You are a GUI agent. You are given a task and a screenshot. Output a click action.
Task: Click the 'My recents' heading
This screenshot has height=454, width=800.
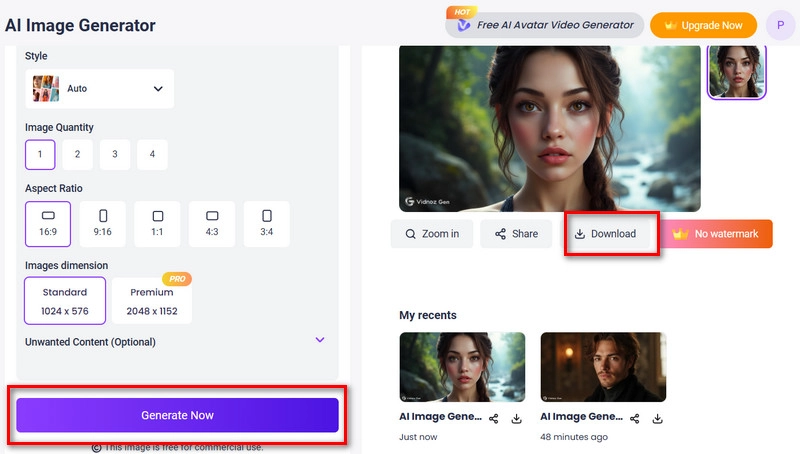pos(428,315)
